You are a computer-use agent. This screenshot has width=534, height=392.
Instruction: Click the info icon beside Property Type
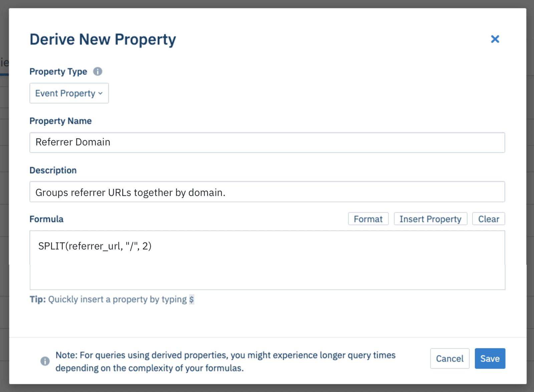coord(97,71)
